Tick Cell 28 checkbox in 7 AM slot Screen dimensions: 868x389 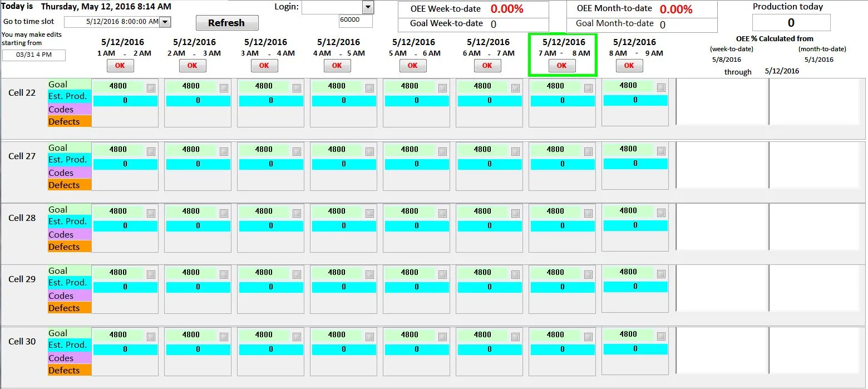click(588, 213)
